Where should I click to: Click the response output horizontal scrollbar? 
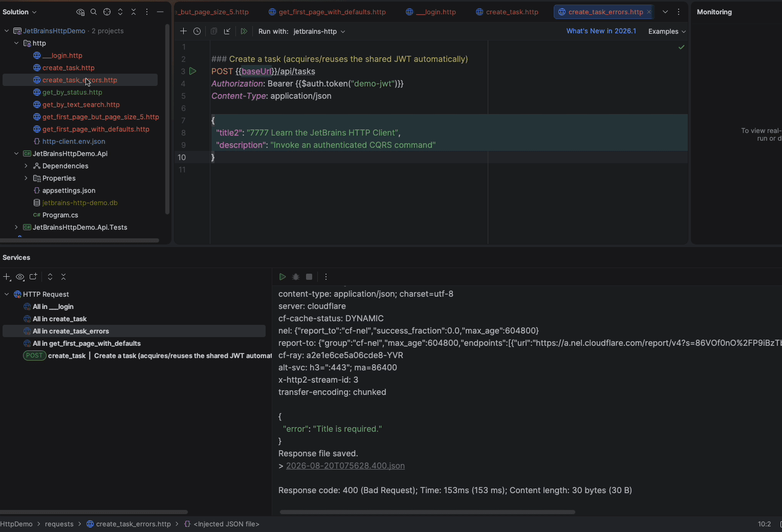427,512
